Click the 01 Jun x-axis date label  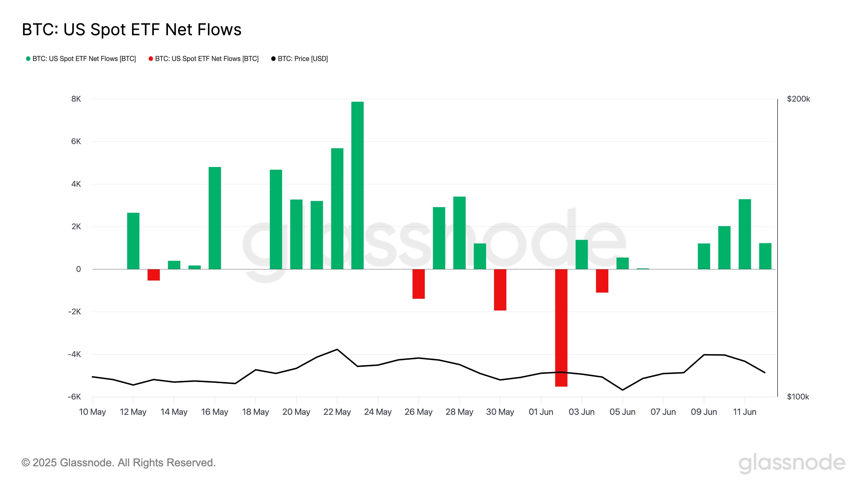[541, 412]
